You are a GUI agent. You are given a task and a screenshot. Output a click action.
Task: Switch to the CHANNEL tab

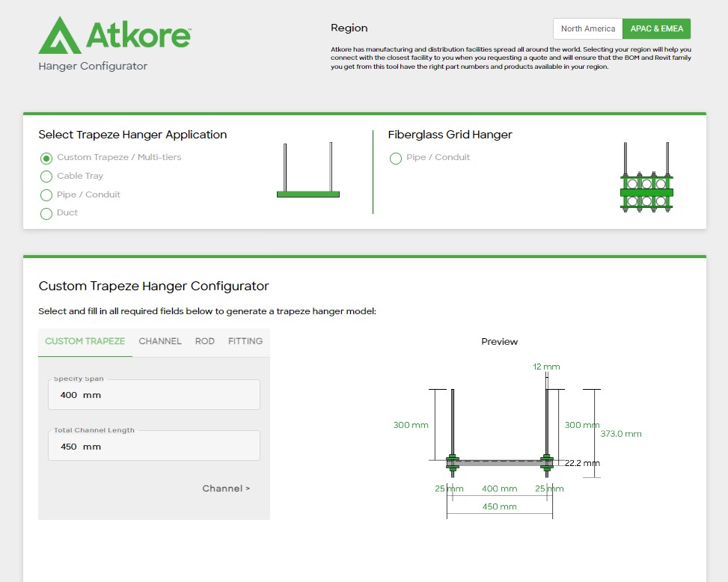point(159,341)
